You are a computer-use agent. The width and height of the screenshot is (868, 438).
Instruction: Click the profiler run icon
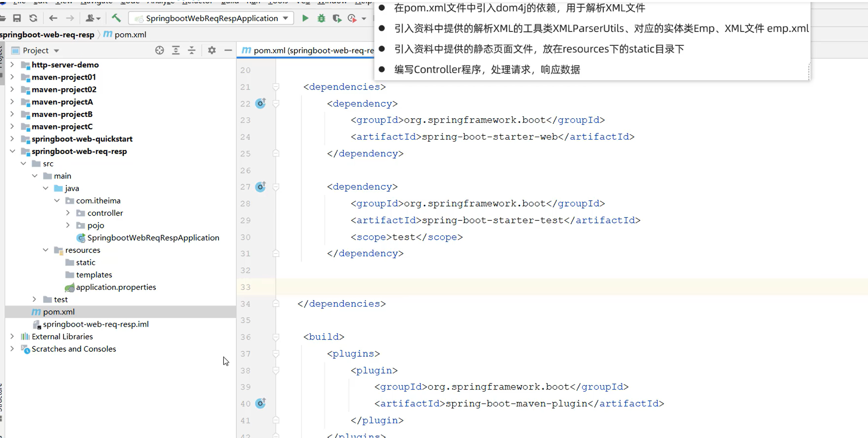[x=352, y=18]
